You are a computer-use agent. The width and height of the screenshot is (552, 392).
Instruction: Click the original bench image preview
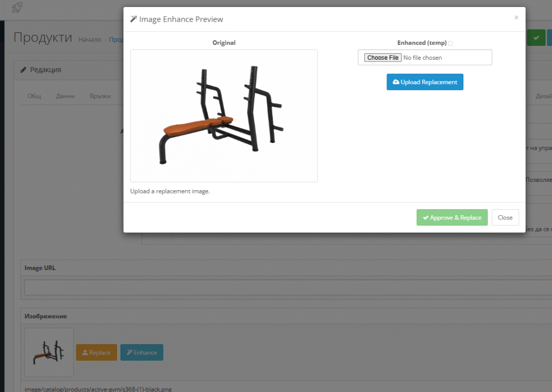[x=224, y=115]
